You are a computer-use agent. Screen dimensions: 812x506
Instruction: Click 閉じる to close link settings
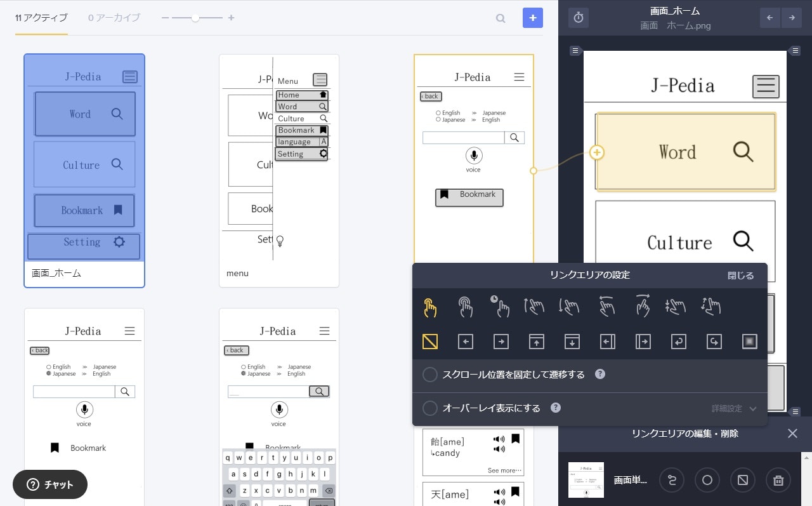point(741,276)
